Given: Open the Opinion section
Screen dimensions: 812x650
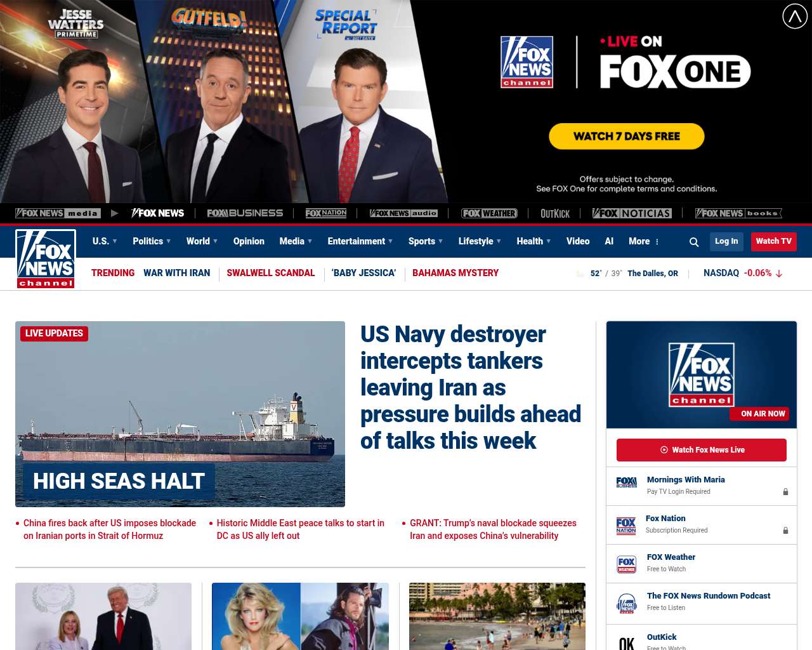Looking at the screenshot, I should (249, 241).
